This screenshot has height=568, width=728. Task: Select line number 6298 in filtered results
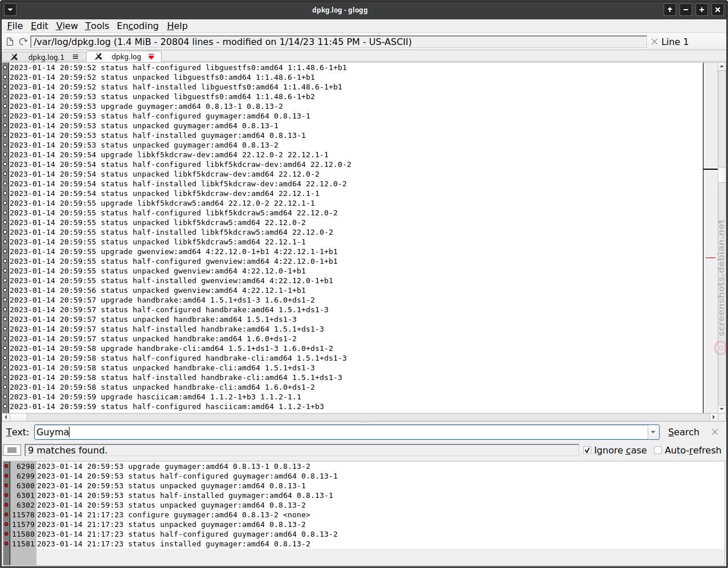(x=26, y=466)
